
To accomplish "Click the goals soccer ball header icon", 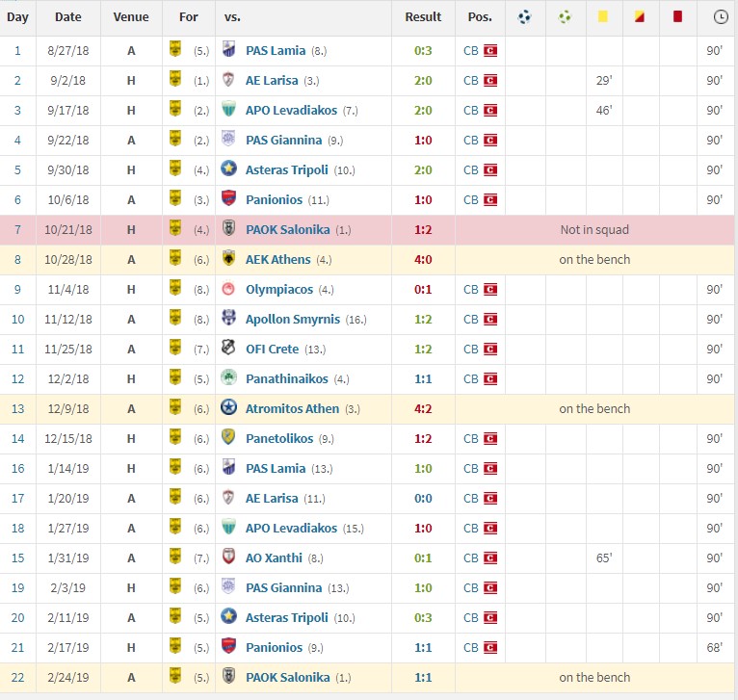I will tap(524, 17).
